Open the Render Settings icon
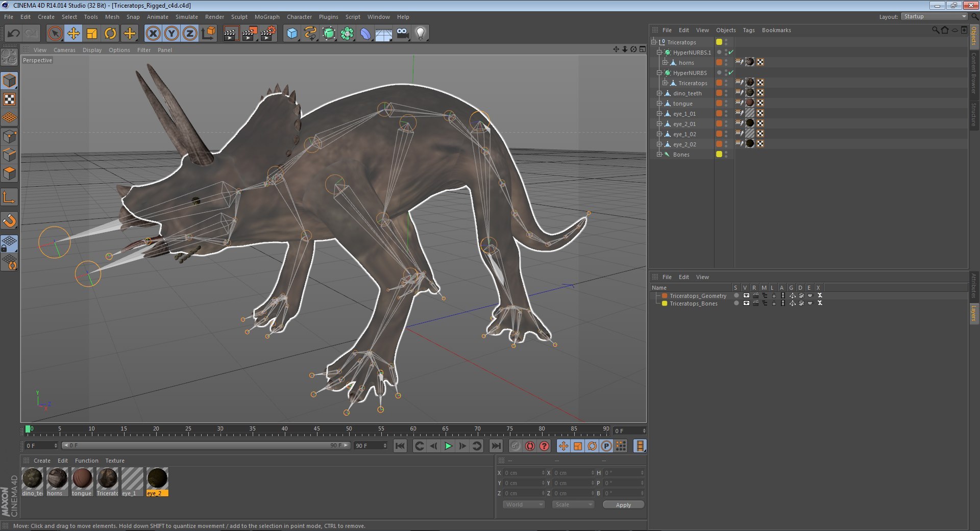980x531 pixels. pos(268,34)
